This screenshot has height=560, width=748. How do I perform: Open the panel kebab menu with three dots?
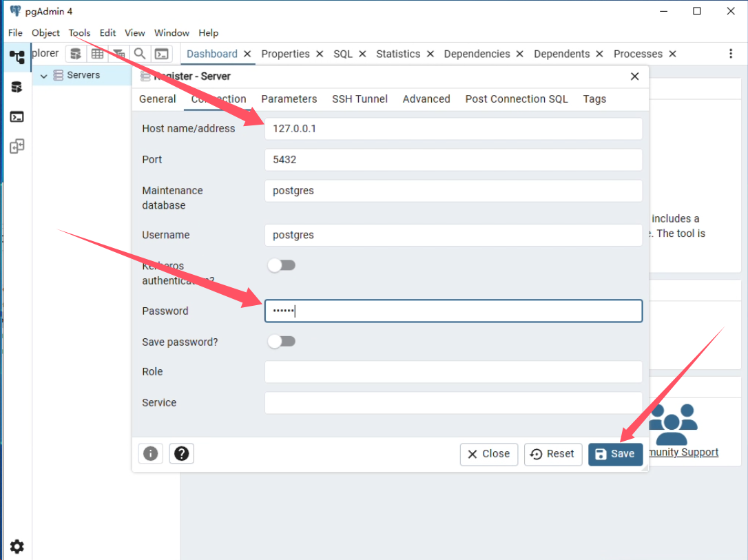(x=730, y=54)
